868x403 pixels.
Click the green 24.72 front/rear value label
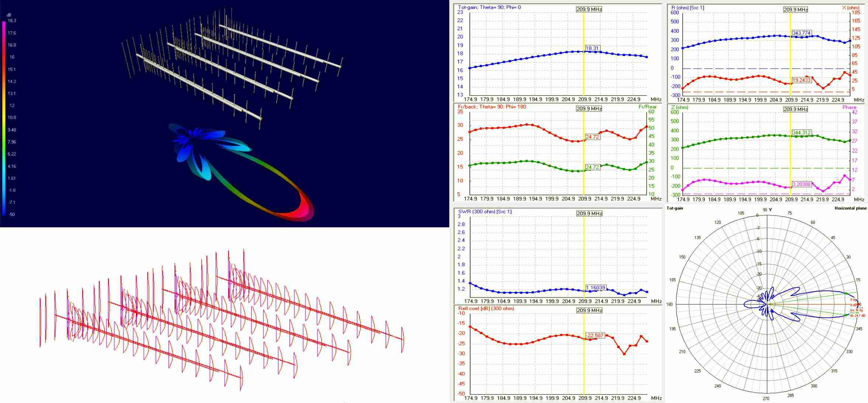click(x=592, y=167)
